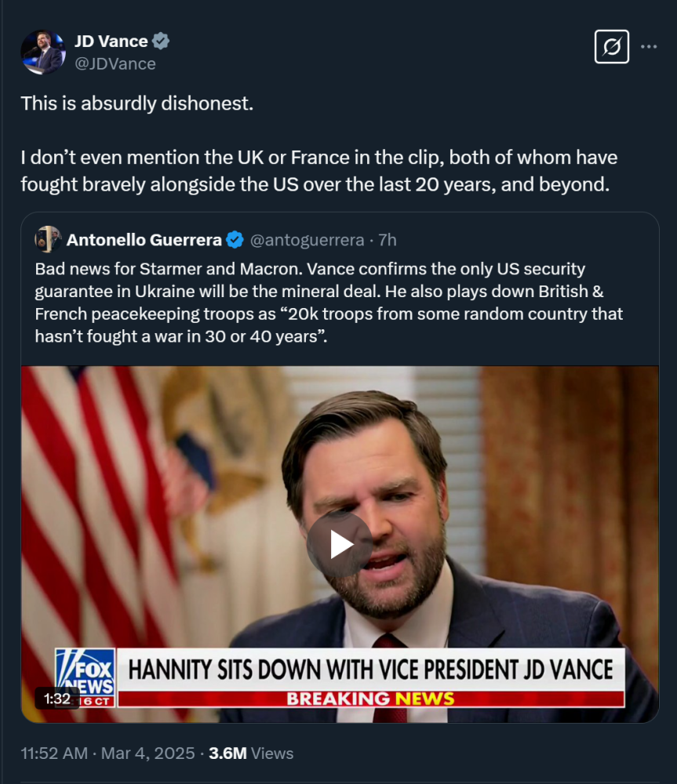Click the 11:52 AM Mar 4, 2025 timestamp
The image size is (677, 784).
(107, 753)
